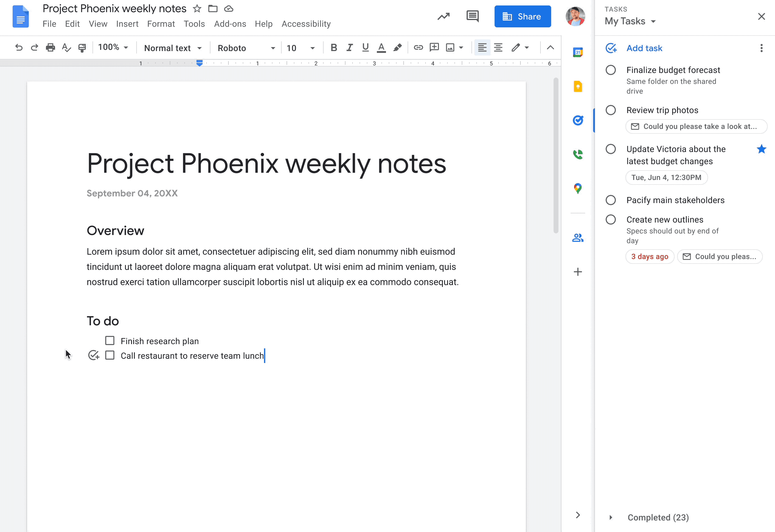Share the document via Share button
Image resolution: width=775 pixels, height=532 pixels.
(x=522, y=16)
